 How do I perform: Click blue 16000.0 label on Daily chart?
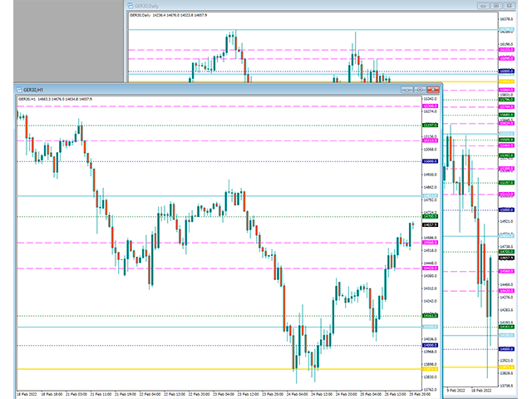coord(507,71)
